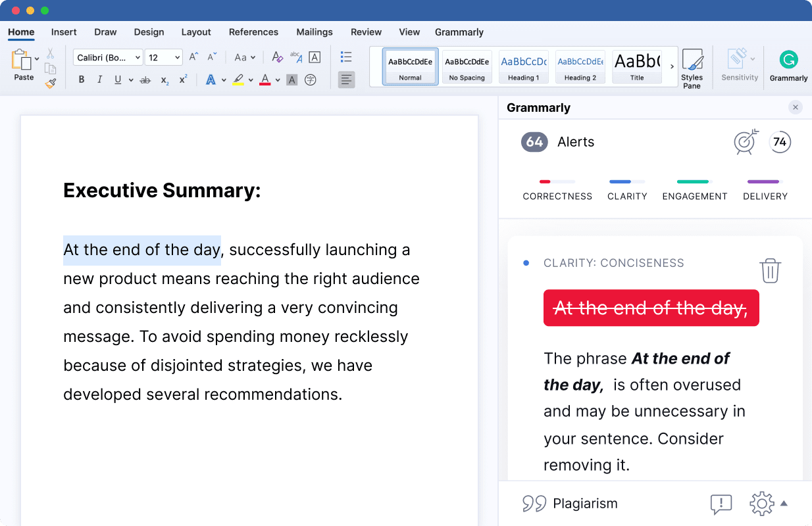Toggle italic formatting
Viewport: 812px width, 526px height.
point(99,80)
